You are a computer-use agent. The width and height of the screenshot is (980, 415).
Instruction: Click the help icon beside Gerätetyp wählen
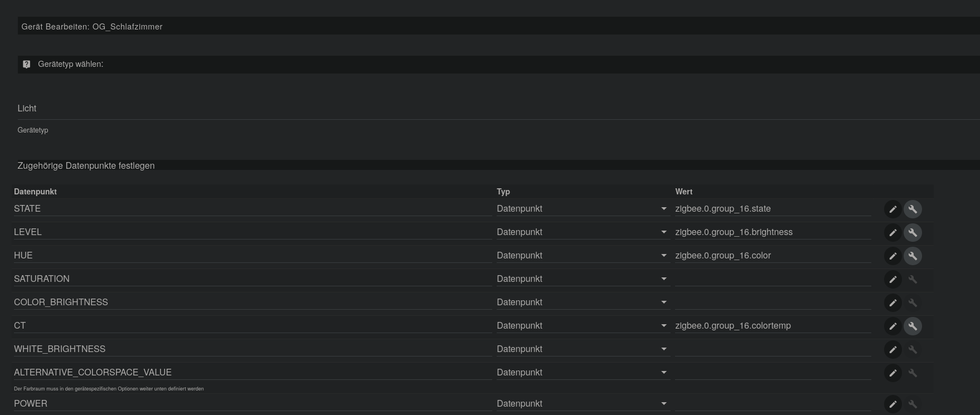(26, 64)
